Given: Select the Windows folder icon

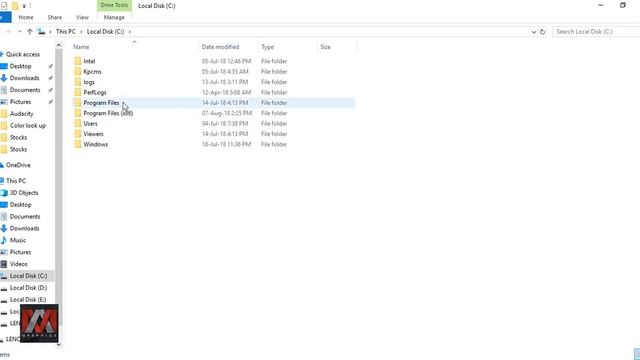Looking at the screenshot, I should (x=78, y=144).
